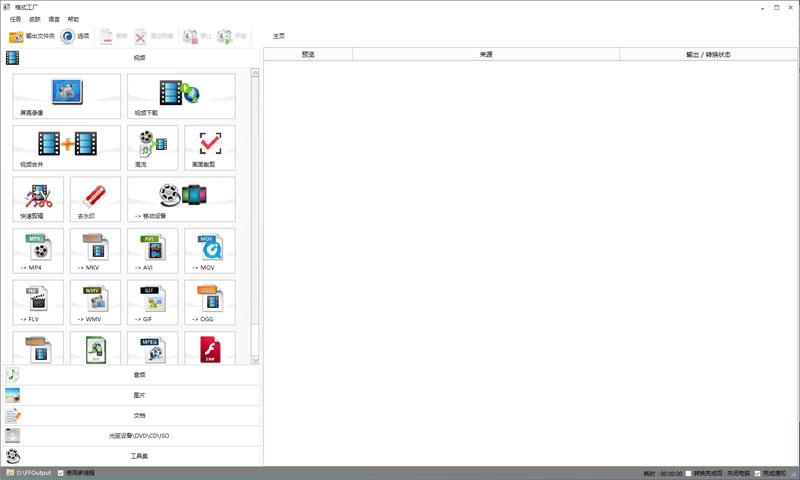
Task: Click the Preview (预览) column header
Action: coord(308,54)
